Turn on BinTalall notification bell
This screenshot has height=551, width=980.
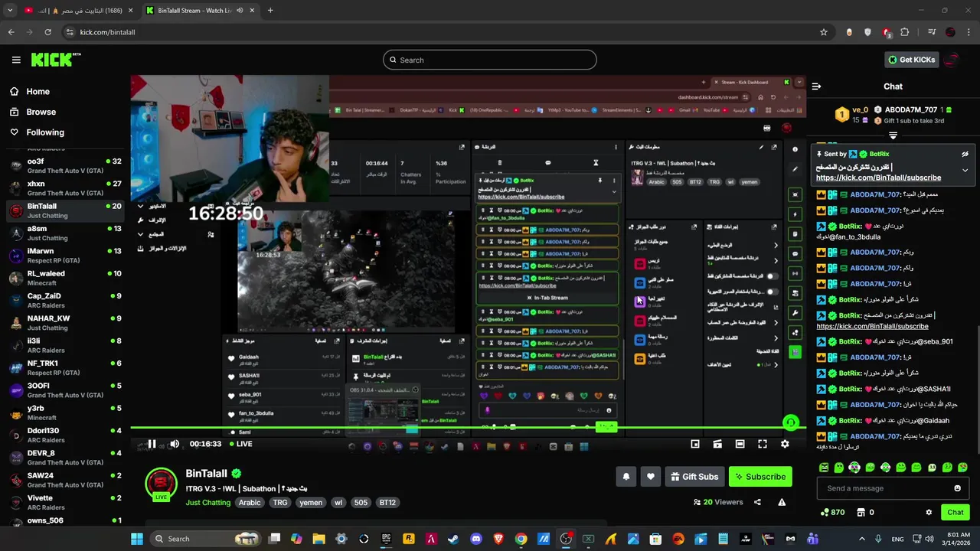point(626,477)
